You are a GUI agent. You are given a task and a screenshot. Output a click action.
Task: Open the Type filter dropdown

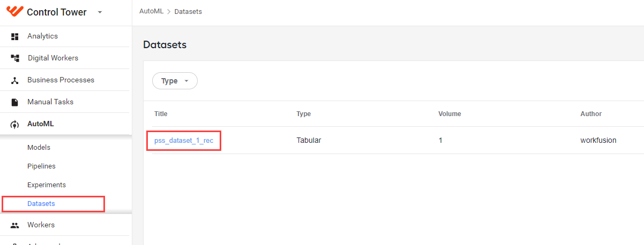point(175,81)
